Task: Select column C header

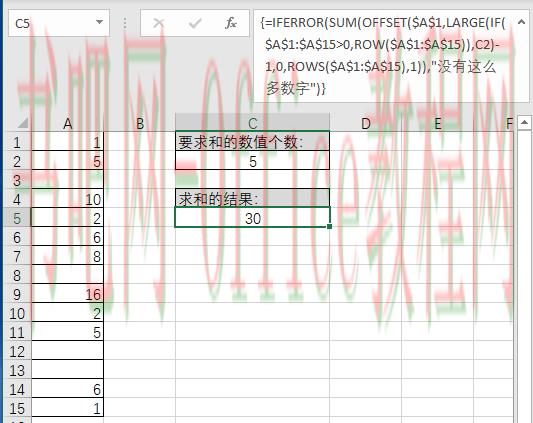Action: 252,123
